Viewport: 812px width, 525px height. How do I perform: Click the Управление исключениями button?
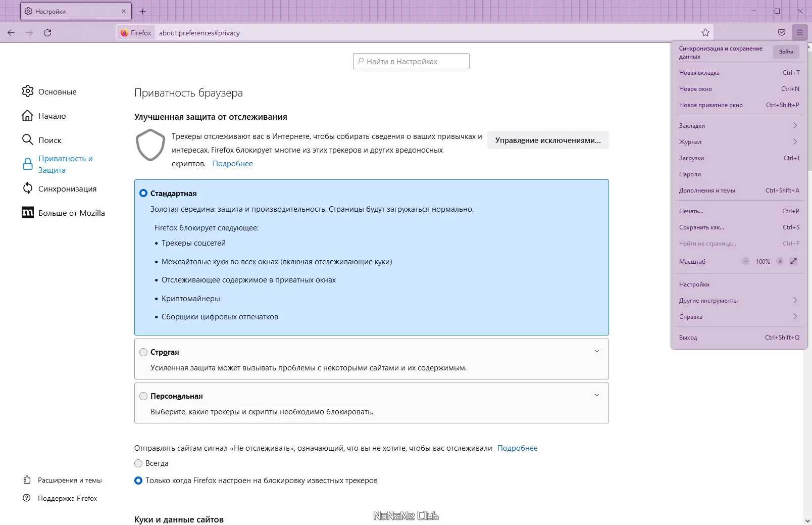coord(548,140)
